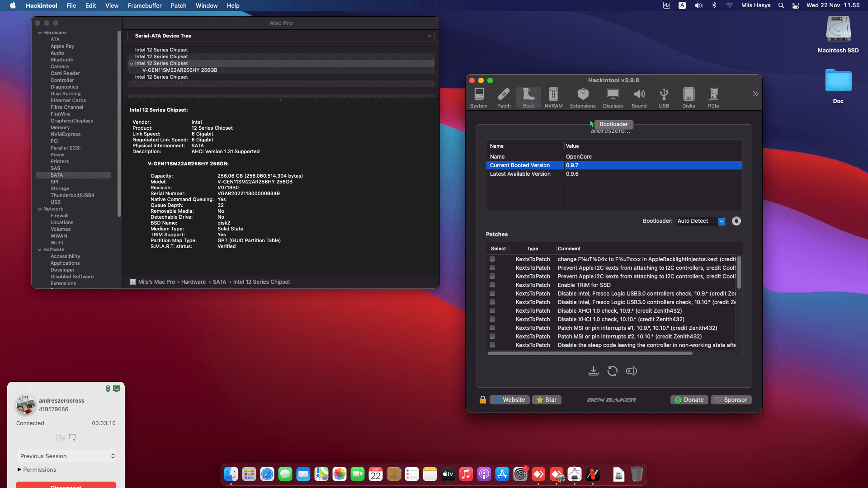
Task: Open Finder from the Dock
Action: coord(231,474)
